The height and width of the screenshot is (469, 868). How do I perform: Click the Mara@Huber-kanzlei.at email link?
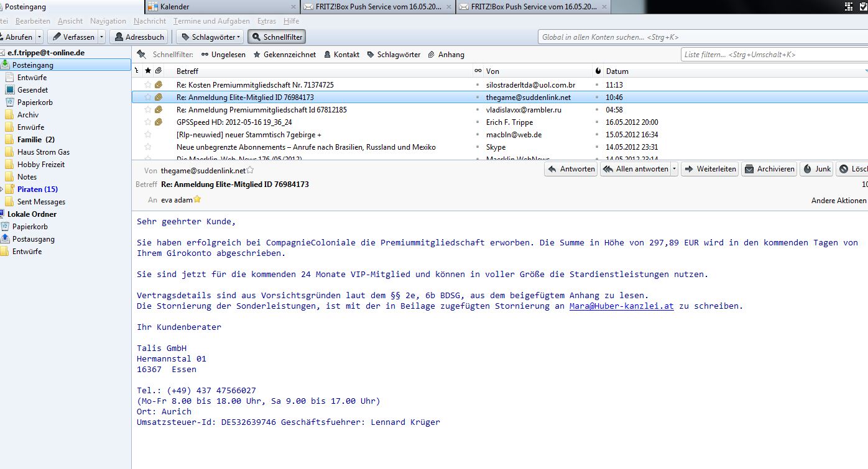[621, 306]
